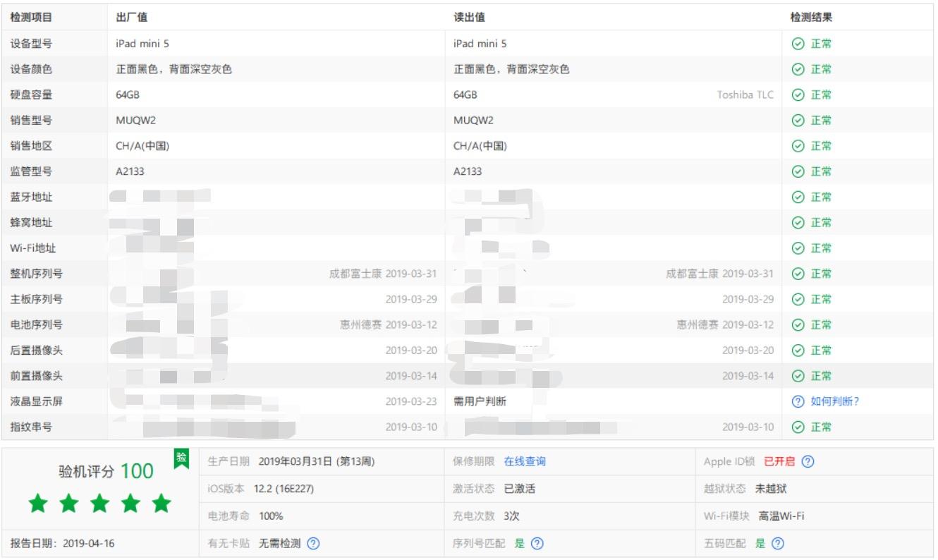Click the 电池寿命 100% value

[271, 516]
